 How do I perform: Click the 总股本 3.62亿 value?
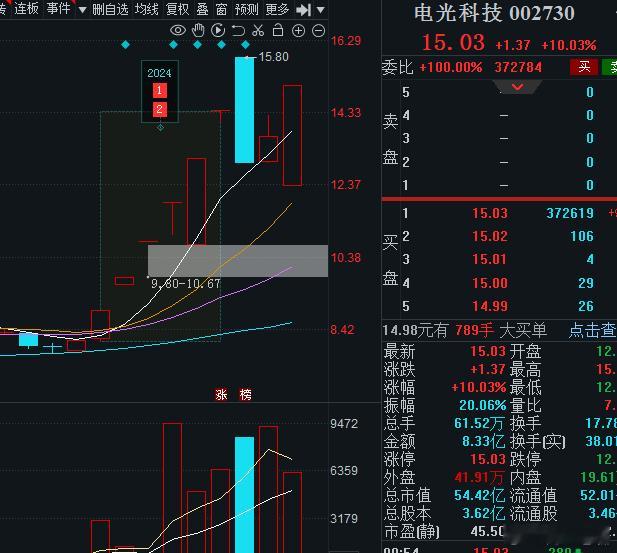click(x=484, y=514)
